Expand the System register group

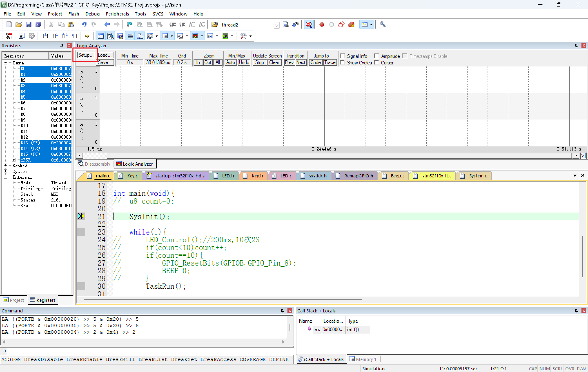point(5,171)
